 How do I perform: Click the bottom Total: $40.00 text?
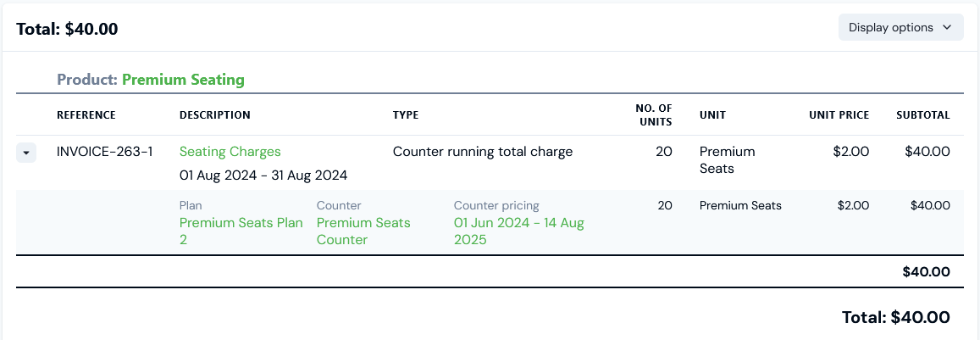click(895, 317)
